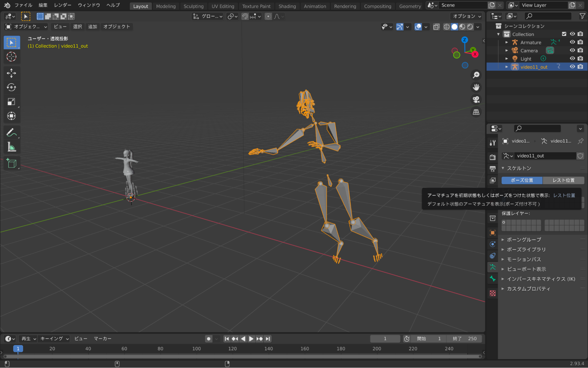Click the timeline horizontal scrollbar

(243, 356)
